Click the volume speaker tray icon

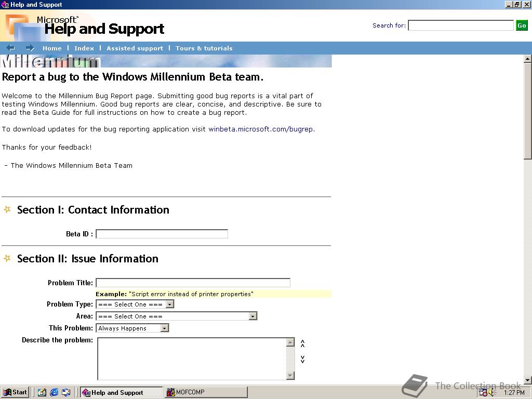click(492, 393)
